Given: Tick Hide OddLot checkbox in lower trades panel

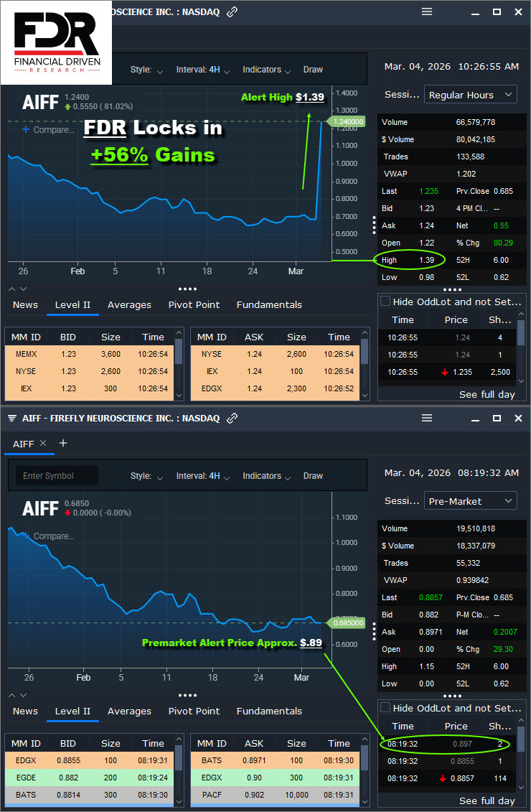Looking at the screenshot, I should [x=385, y=708].
